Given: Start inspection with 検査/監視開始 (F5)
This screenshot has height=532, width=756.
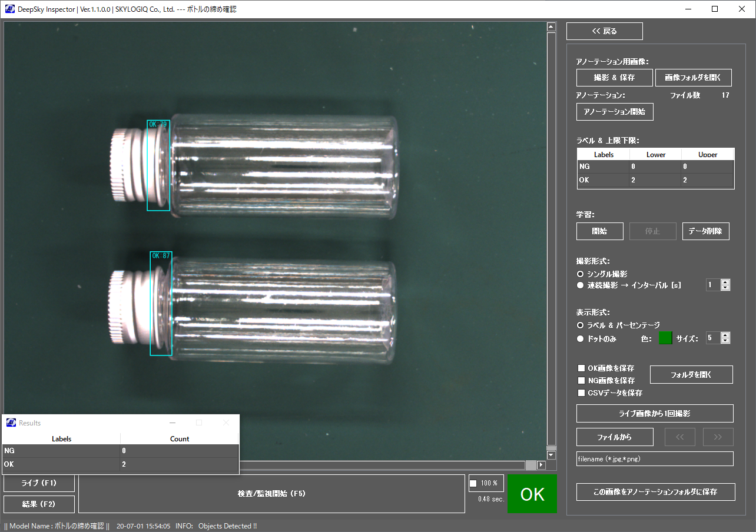Looking at the screenshot, I should pyautogui.click(x=271, y=493).
